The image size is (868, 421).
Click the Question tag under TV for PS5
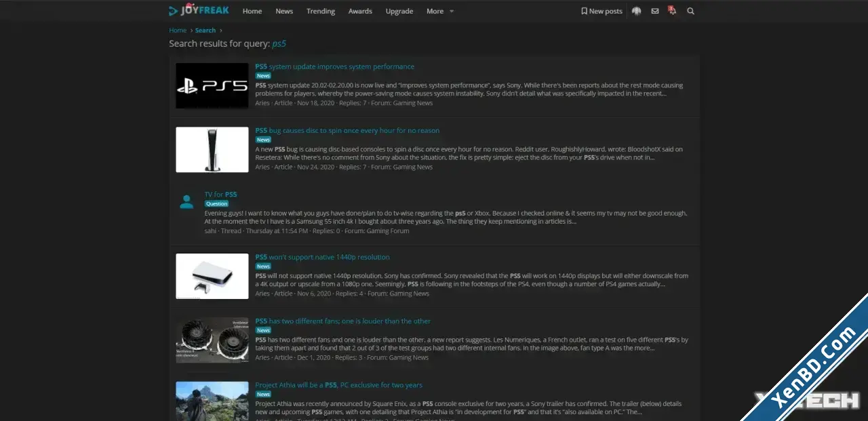pos(217,203)
